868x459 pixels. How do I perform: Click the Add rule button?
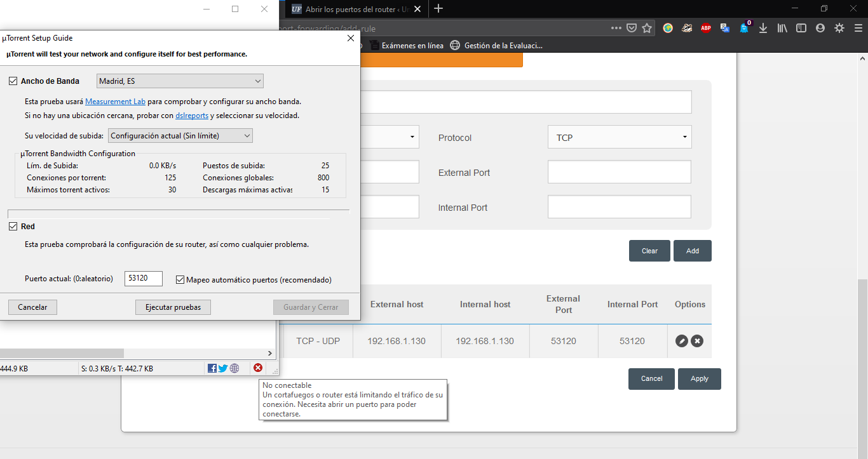tap(693, 251)
